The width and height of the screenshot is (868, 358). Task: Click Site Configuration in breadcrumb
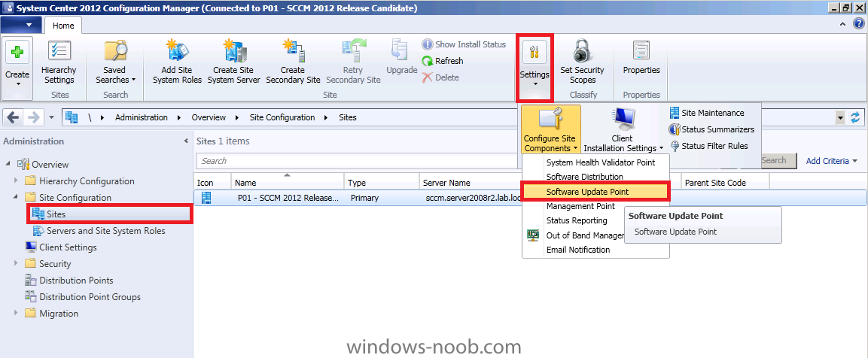click(282, 117)
